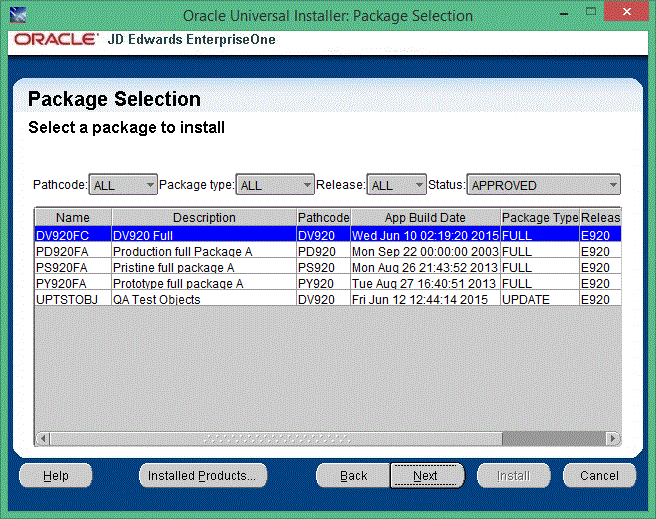Cancel the installation
This screenshot has height=519, width=656.
click(599, 476)
